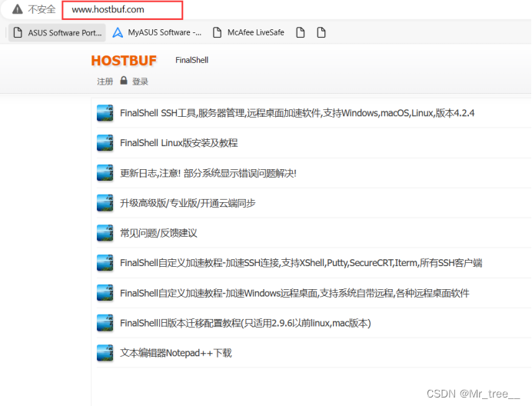Click the page icon of ASUS Software bookmark

(x=18, y=32)
